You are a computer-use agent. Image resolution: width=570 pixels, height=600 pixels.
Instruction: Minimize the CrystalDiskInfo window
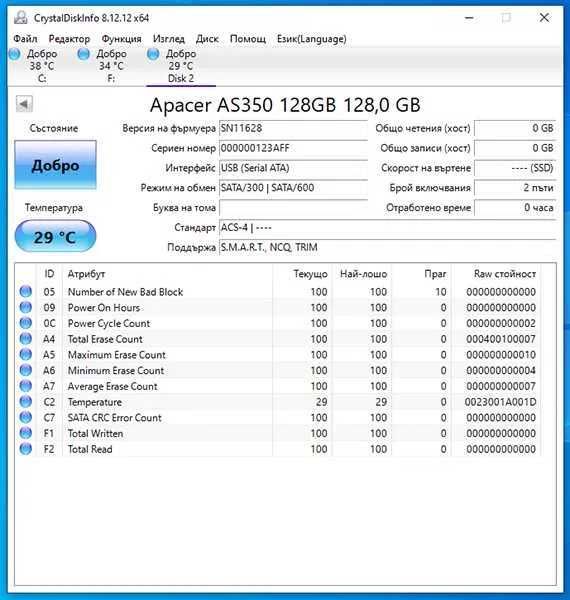tap(469, 18)
